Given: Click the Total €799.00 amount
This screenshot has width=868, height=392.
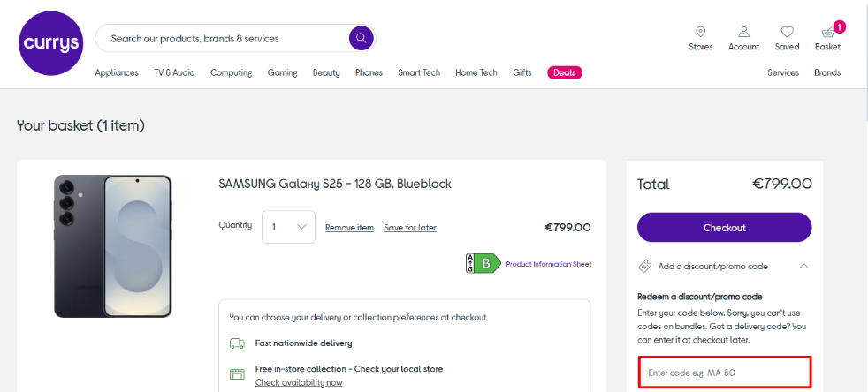Looking at the screenshot, I should (782, 185).
